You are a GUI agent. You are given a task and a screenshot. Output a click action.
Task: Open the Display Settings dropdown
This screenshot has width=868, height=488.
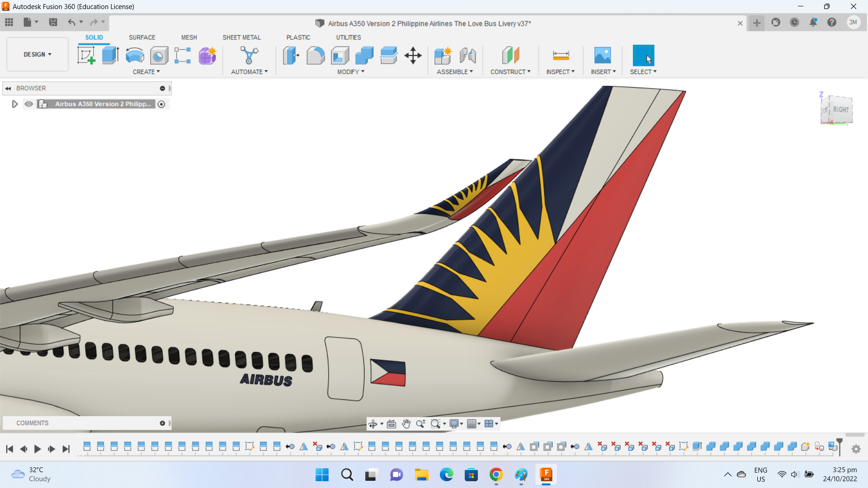click(x=456, y=423)
